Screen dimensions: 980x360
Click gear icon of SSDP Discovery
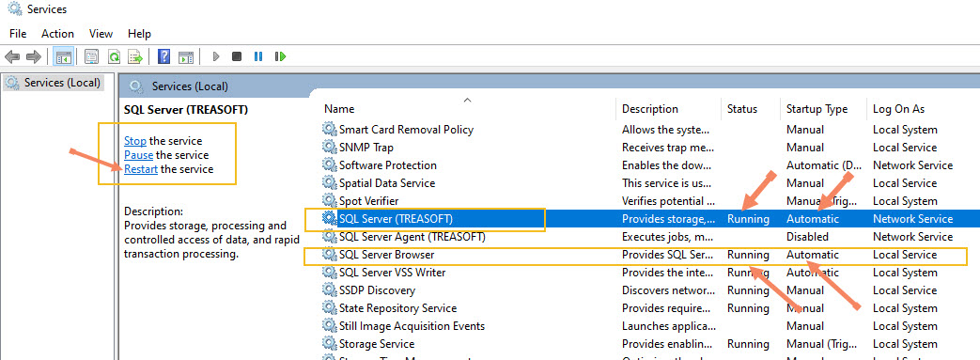(329, 290)
